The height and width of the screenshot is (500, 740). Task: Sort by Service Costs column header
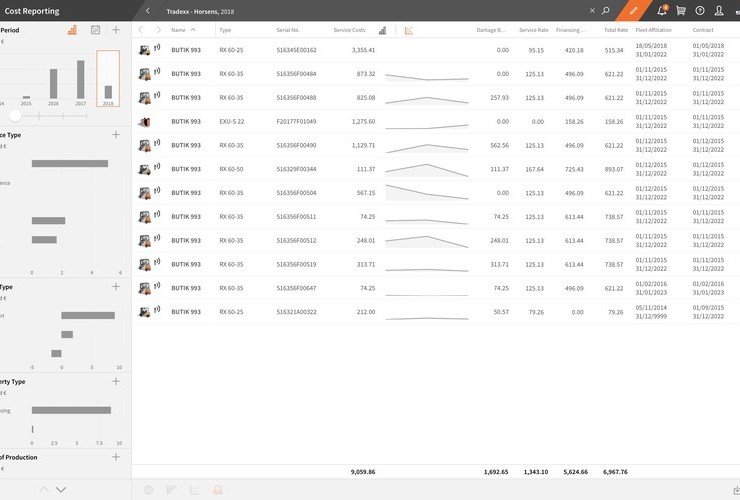(x=349, y=30)
